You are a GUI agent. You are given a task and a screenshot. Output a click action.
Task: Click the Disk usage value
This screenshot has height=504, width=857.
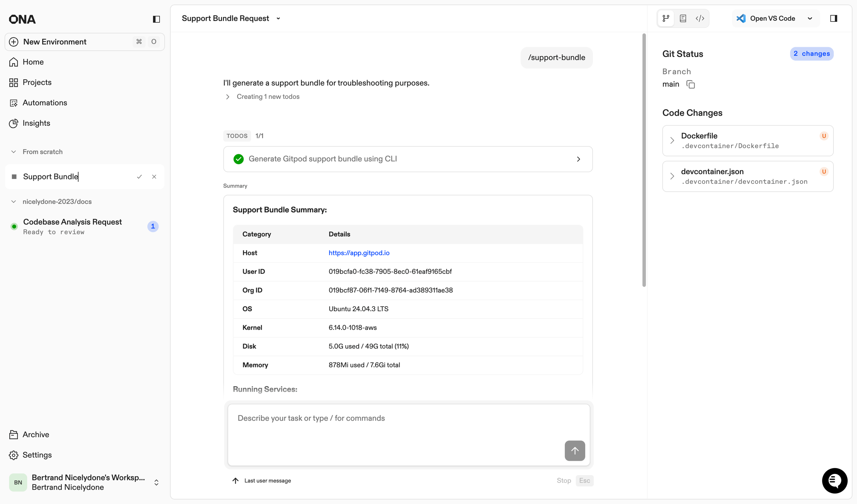click(369, 346)
